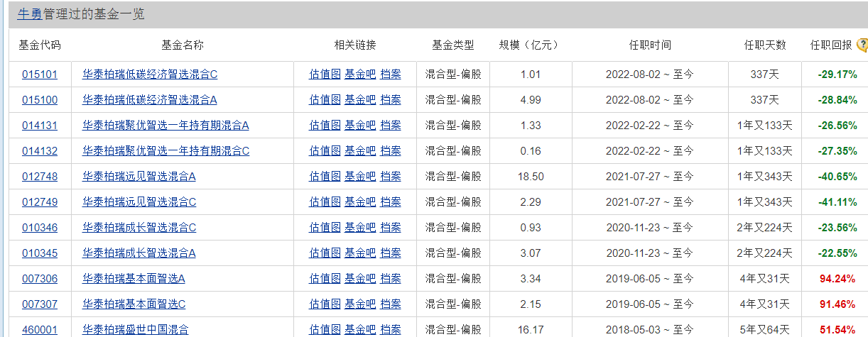Open 华泰柏瑞盛世中国混合 fund page
The width and height of the screenshot is (868, 337).
[136, 329]
